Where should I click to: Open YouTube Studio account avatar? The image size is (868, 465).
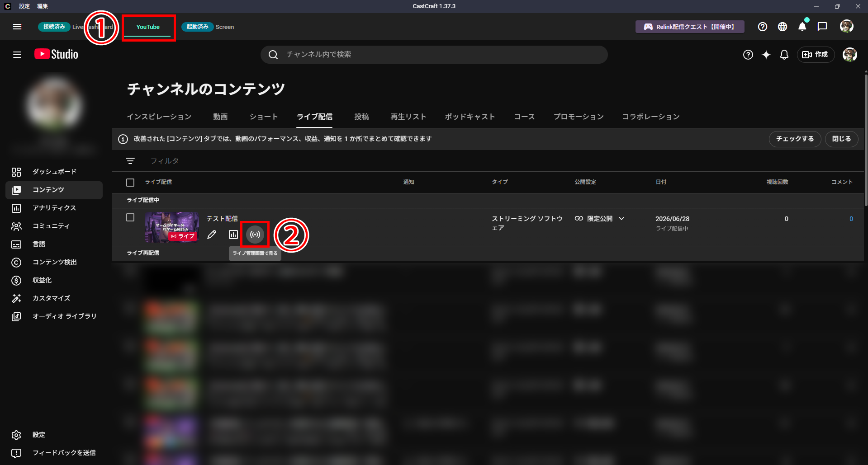[x=850, y=55]
